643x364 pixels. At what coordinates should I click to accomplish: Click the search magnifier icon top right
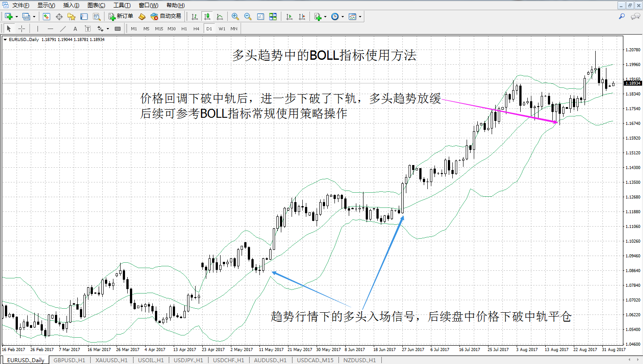click(x=622, y=17)
